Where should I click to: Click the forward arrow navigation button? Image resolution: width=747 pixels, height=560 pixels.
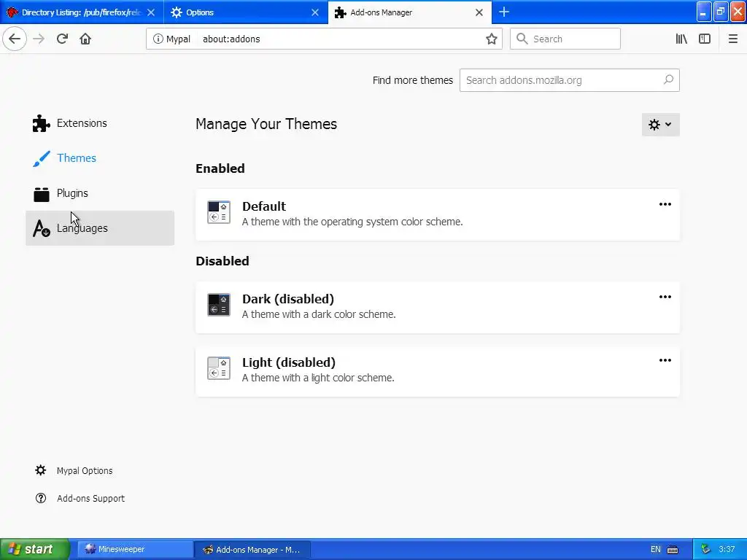click(x=39, y=39)
